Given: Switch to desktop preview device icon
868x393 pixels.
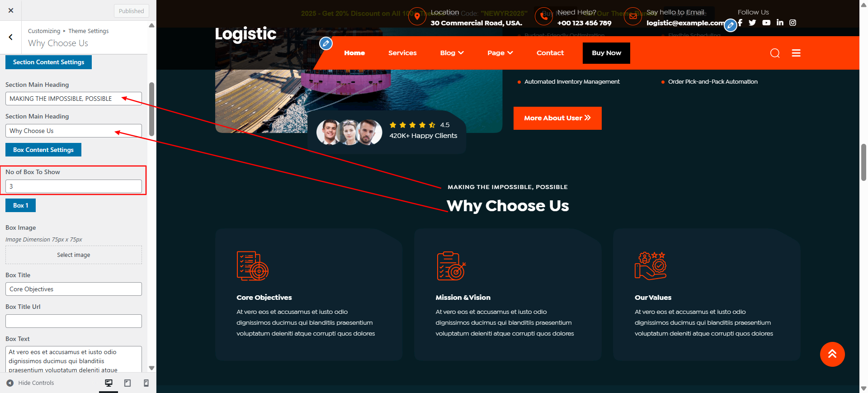Looking at the screenshot, I should pos(108,383).
